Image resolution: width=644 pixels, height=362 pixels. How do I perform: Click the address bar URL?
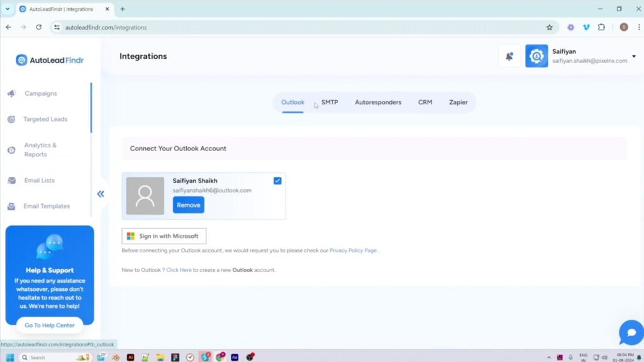click(106, 28)
